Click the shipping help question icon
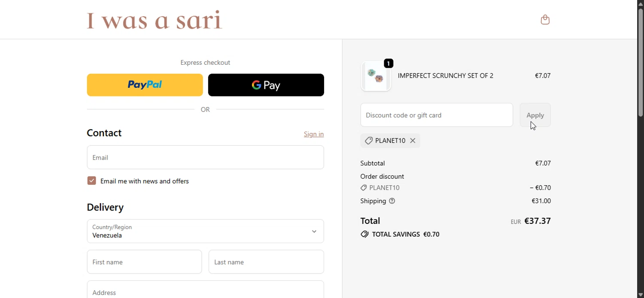This screenshot has height=298, width=644. 392,201
